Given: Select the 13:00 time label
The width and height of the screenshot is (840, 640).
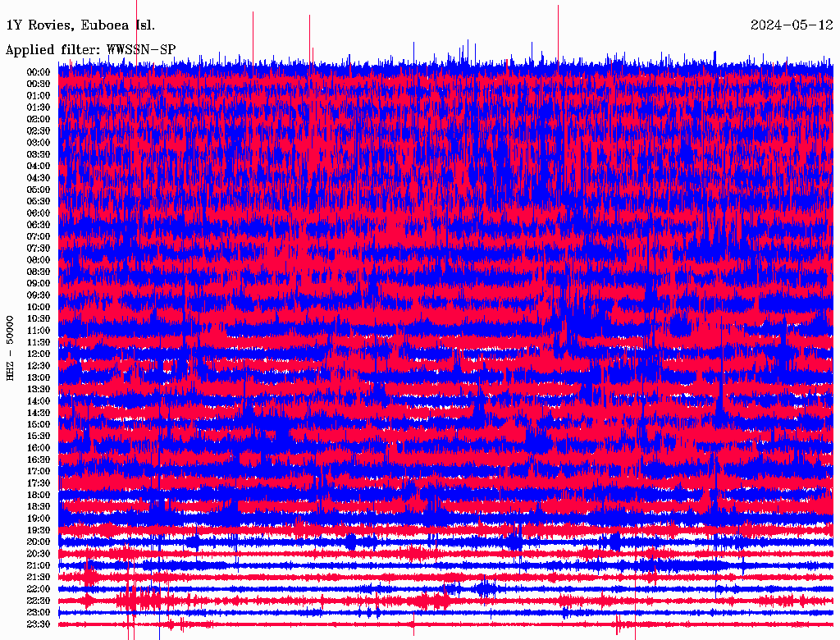Looking at the screenshot, I should (x=39, y=378).
